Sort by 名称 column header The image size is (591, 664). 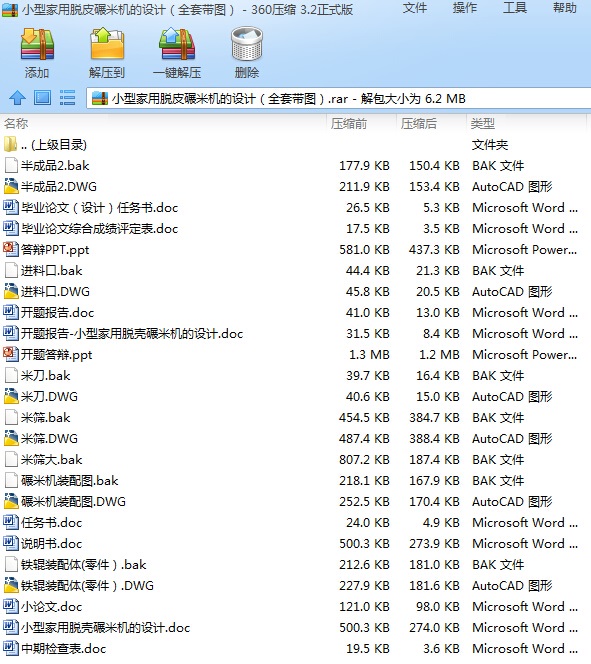point(16,124)
